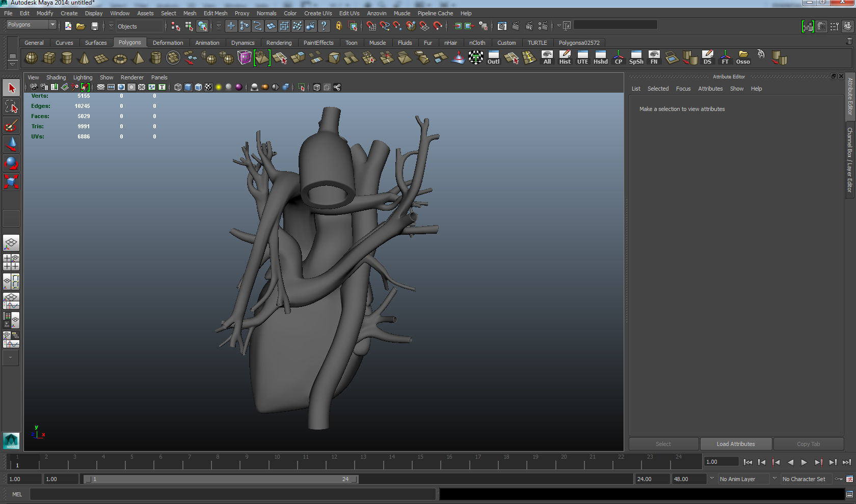Screen dimensions: 856x504
Task: Click the Copy Tab button
Action: coord(808,444)
